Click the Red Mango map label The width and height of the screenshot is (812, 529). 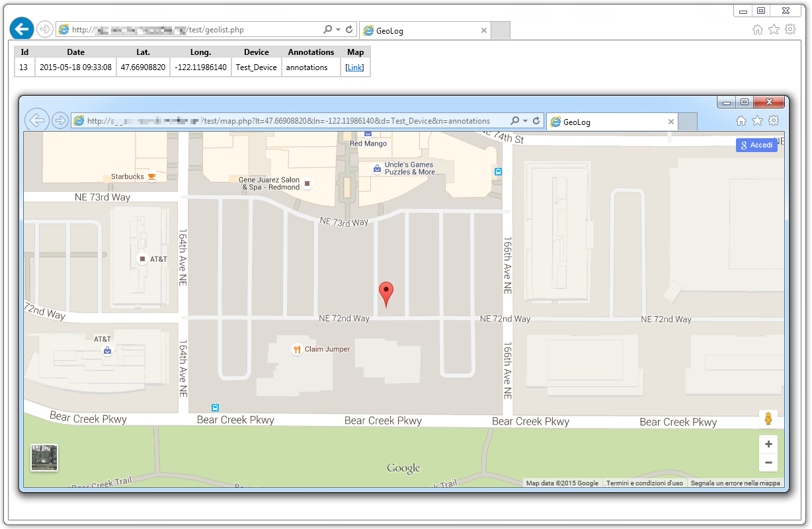pos(368,143)
